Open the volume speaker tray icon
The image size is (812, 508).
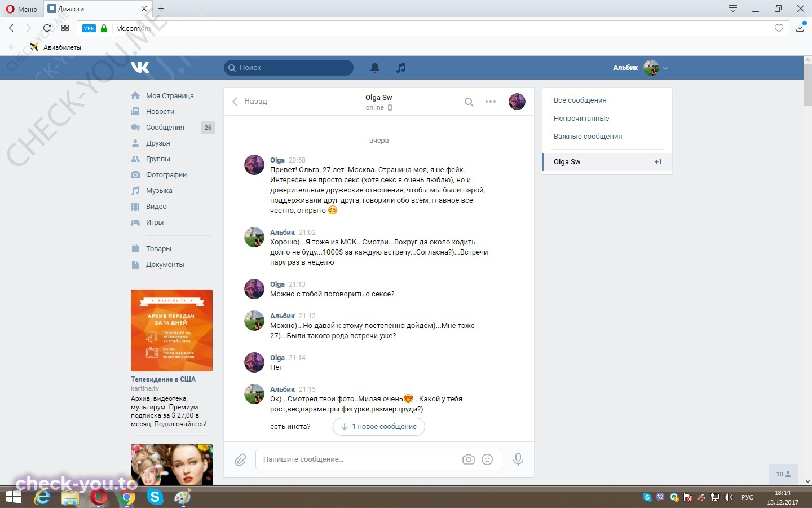[729, 497]
